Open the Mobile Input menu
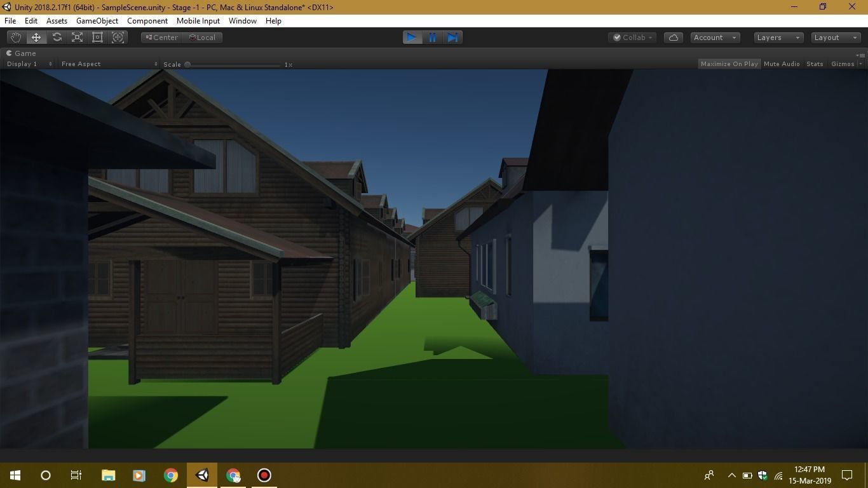868x488 pixels. [x=198, y=21]
